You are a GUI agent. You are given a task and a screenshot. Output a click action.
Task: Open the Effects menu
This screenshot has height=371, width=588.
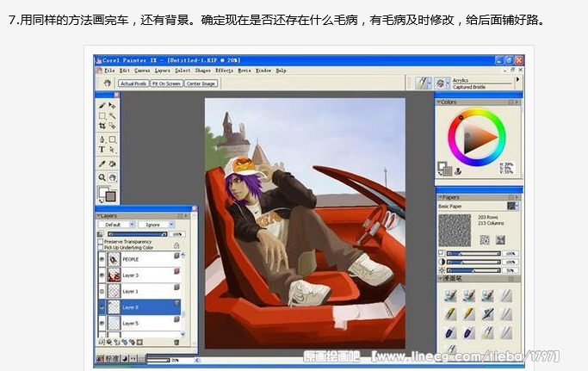click(x=224, y=70)
